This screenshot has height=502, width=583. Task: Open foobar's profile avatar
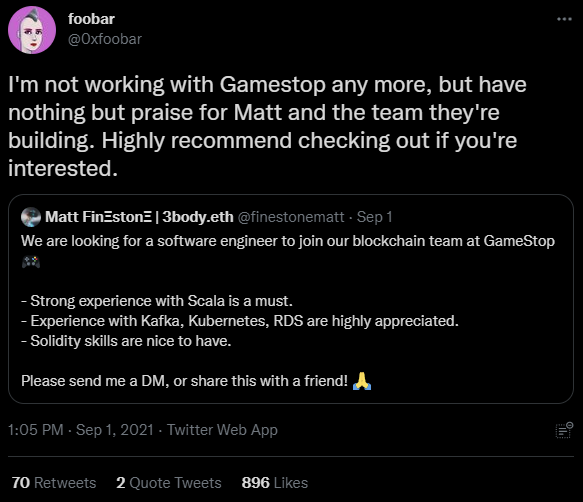coord(32,30)
